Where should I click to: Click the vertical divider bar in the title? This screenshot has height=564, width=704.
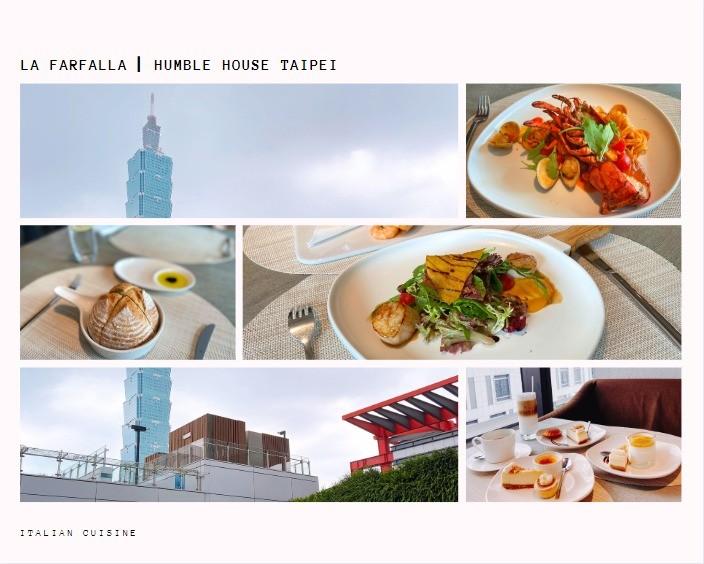(139, 64)
